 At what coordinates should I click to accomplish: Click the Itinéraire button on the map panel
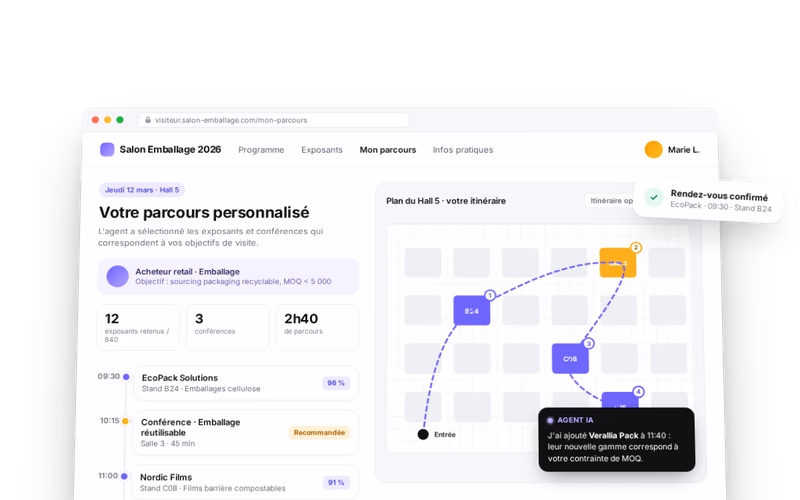tap(611, 201)
